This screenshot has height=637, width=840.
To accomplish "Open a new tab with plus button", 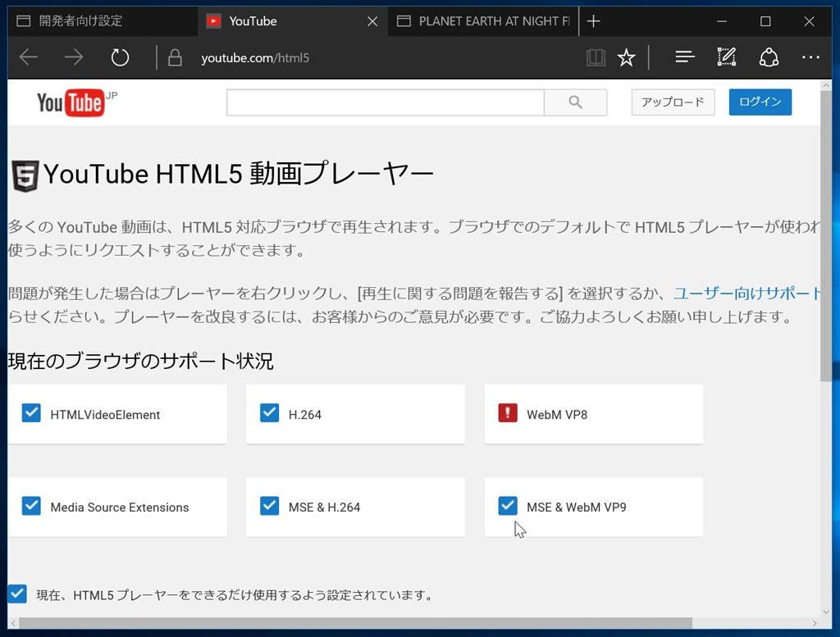I will [x=594, y=20].
